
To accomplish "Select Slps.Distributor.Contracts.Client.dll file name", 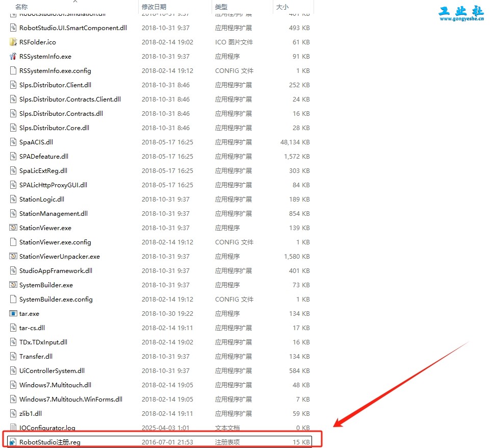I will 70,99.
